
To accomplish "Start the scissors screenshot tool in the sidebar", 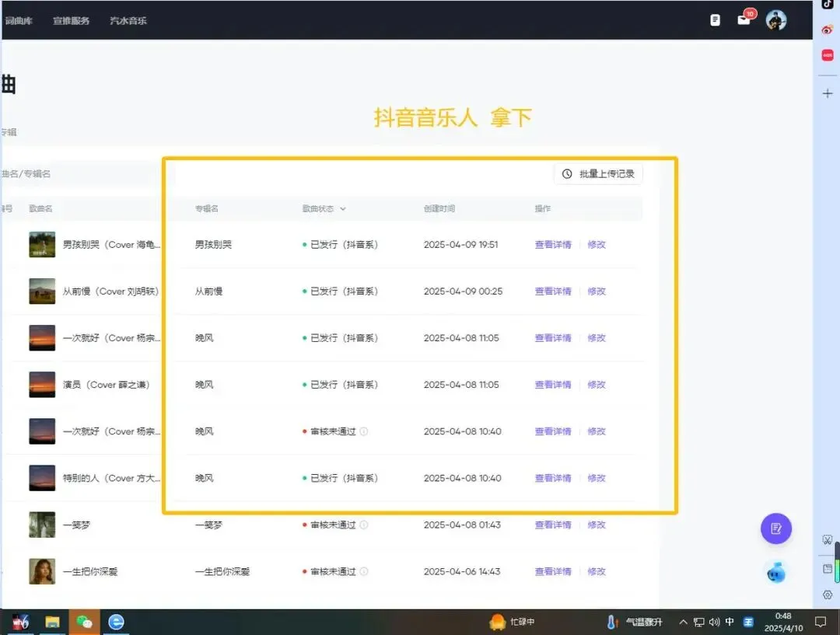I will coord(828,540).
